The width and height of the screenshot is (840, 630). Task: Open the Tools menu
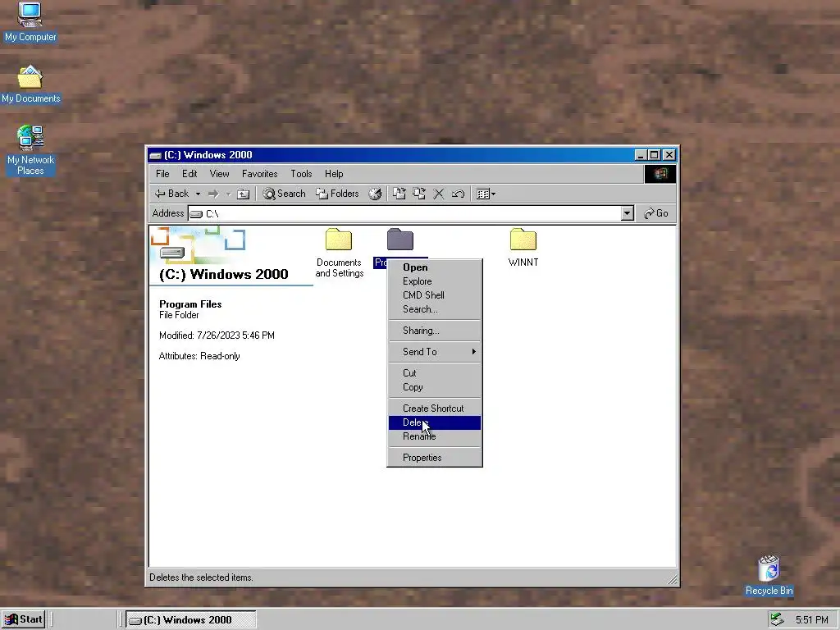click(301, 174)
